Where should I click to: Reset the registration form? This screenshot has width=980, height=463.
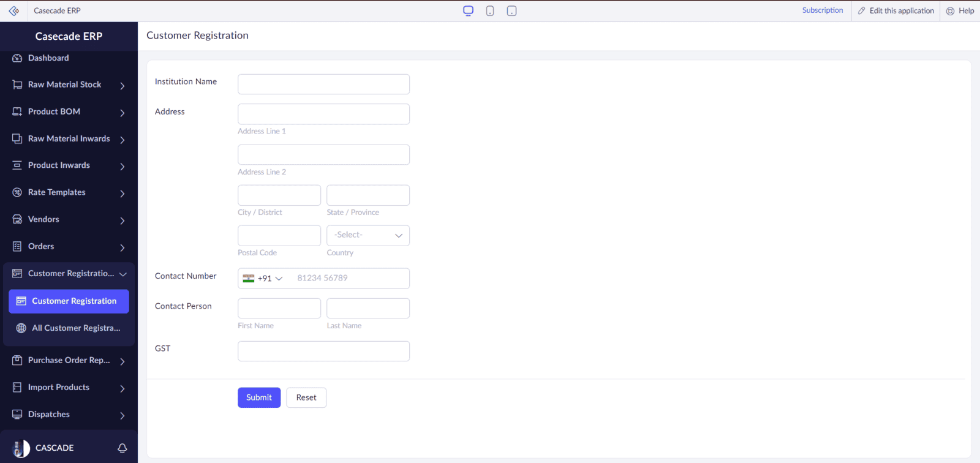[306, 397]
